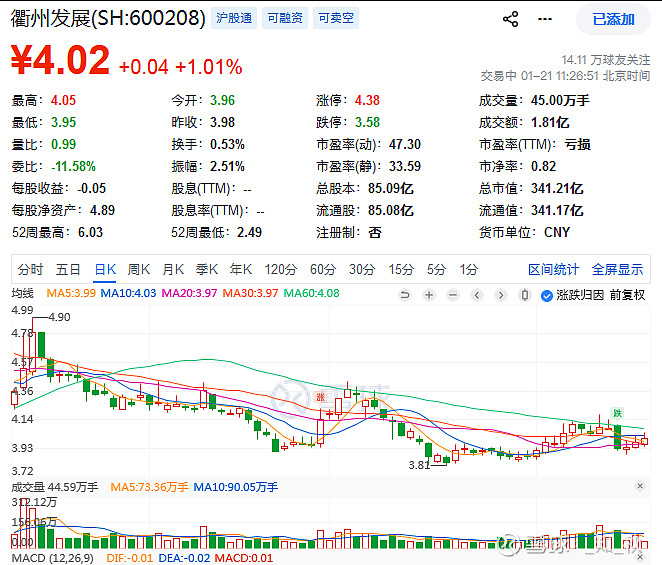Click the price change +0.04 +1.01%
Screen dimensions: 662x565
coord(181,67)
